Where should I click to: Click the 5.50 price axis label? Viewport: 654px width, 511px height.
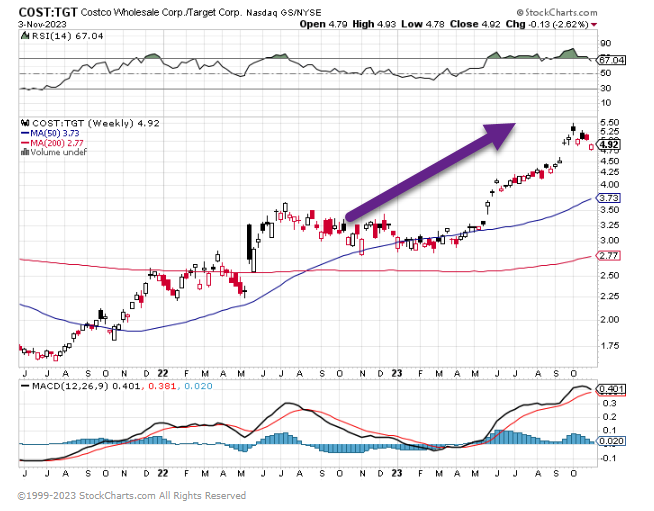(609, 123)
